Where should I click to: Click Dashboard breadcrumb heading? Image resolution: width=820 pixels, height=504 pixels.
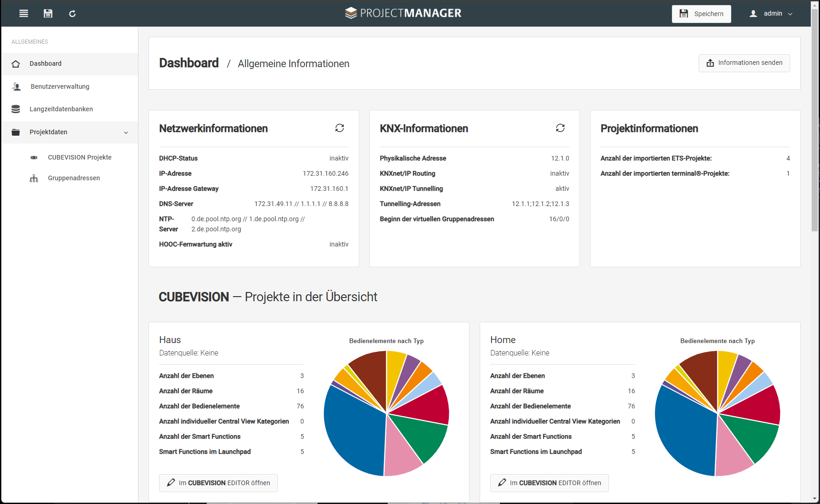coord(189,63)
